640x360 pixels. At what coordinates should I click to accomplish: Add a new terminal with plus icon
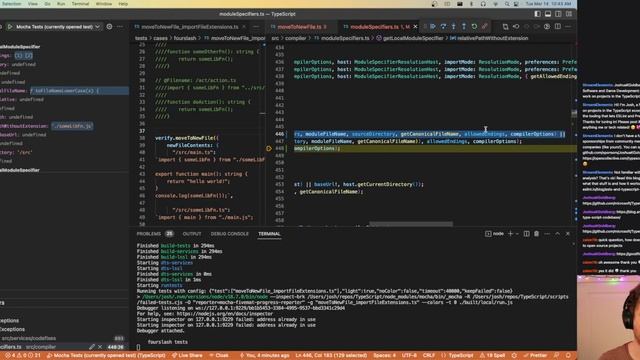tap(510, 234)
